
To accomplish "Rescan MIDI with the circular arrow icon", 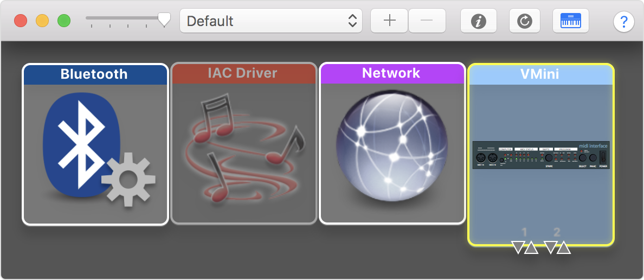I will (525, 21).
